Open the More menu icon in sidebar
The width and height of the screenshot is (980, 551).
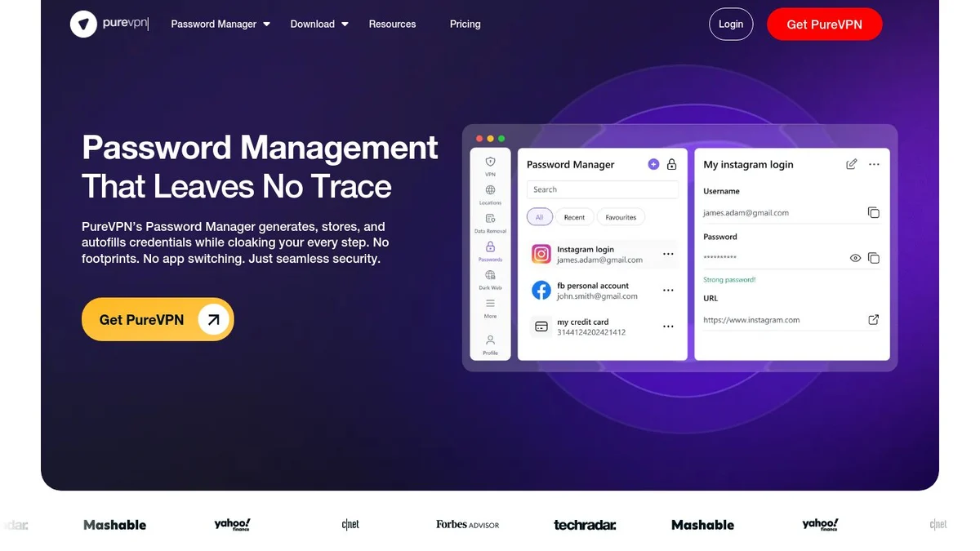pos(490,303)
